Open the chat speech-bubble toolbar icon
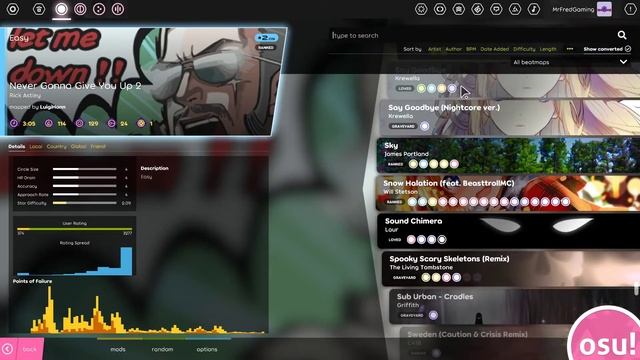 tap(496, 9)
